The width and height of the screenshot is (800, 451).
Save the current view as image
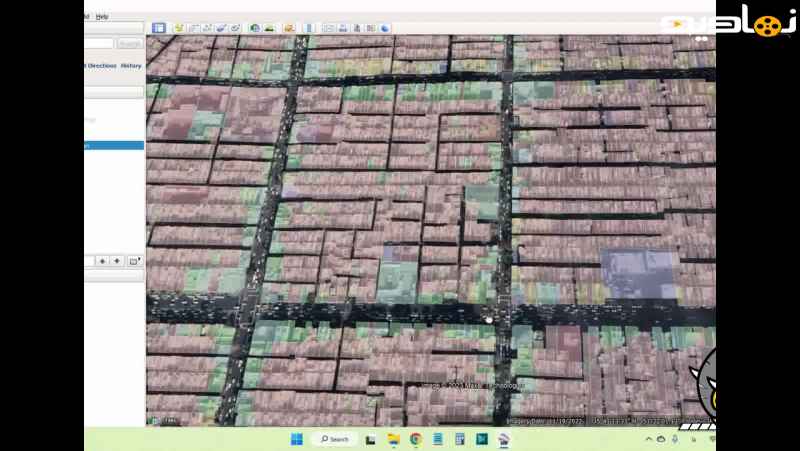tap(357, 28)
